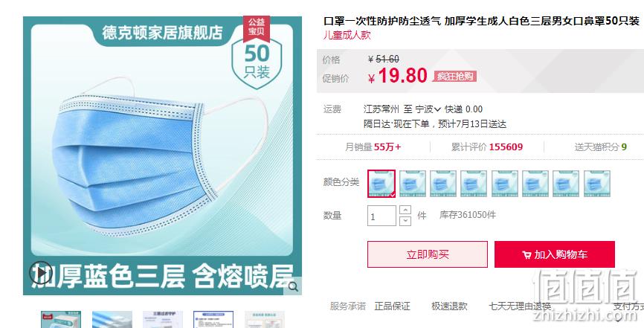Select the second color option swatch

(x=413, y=183)
